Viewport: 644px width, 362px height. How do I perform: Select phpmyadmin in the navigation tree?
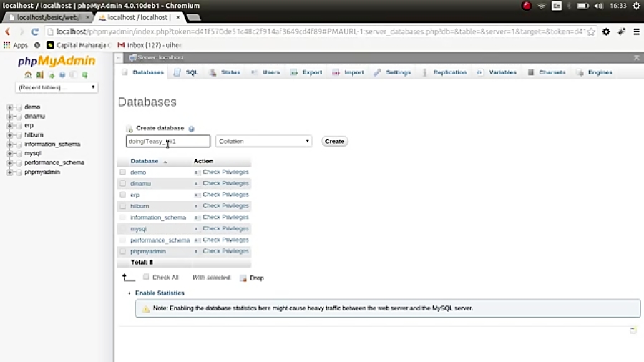pyautogui.click(x=42, y=172)
